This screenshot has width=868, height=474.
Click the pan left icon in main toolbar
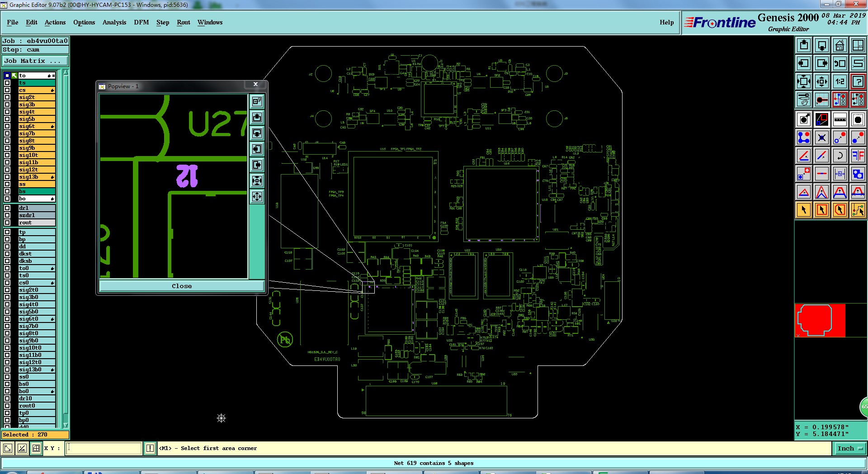pyautogui.click(x=804, y=63)
